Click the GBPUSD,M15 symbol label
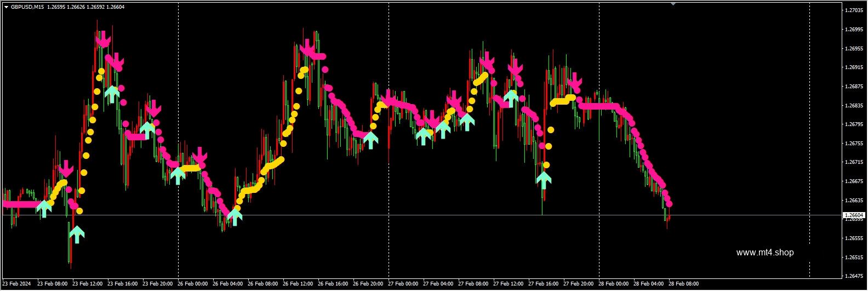Image resolution: width=868 pixels, height=291 pixels. tap(27, 7)
